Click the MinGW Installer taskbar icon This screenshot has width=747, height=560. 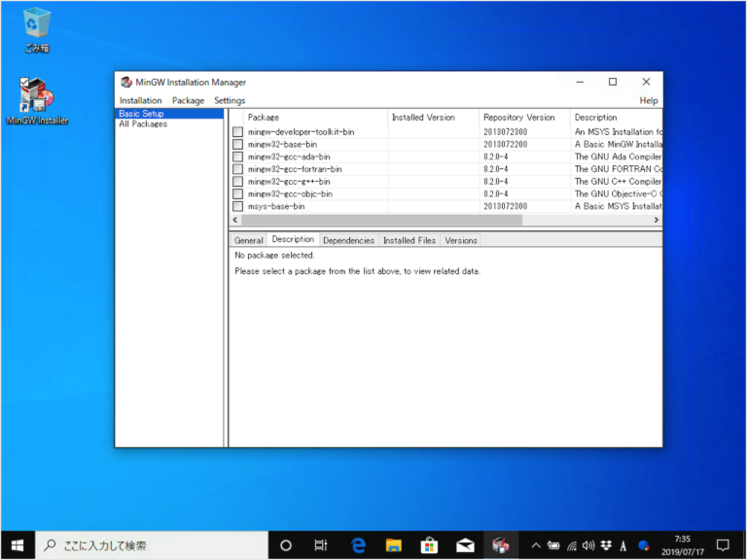(500, 545)
